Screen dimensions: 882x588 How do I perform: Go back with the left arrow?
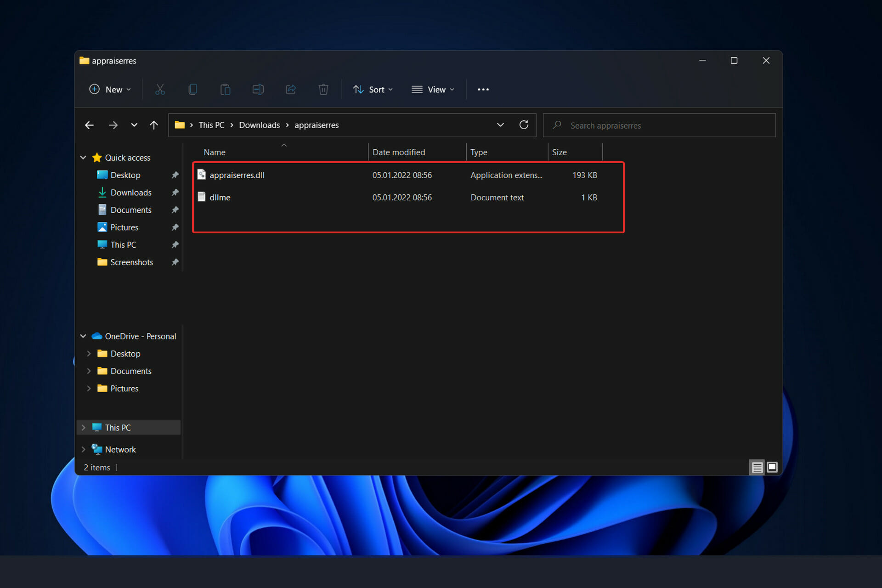pyautogui.click(x=90, y=125)
